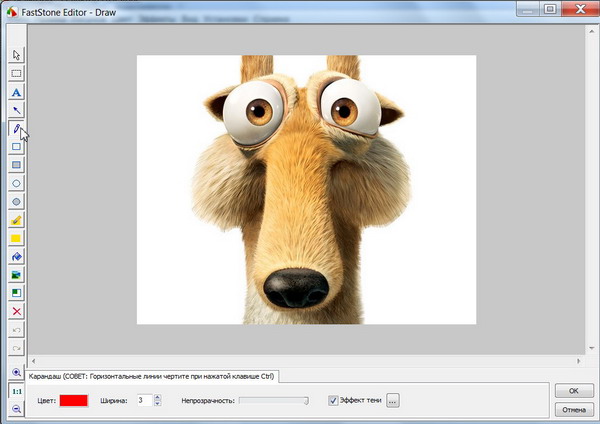Select the Text tool (letter A)
The height and width of the screenshot is (424, 600).
coord(16,92)
